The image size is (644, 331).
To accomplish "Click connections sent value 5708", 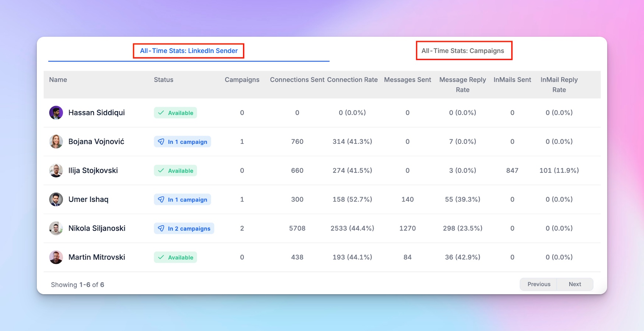I will [x=297, y=228].
